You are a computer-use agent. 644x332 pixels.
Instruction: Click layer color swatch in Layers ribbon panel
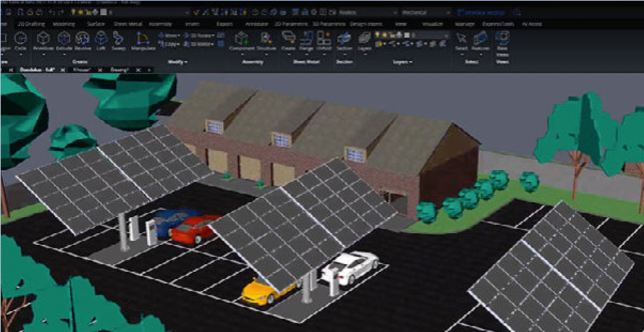[406, 35]
